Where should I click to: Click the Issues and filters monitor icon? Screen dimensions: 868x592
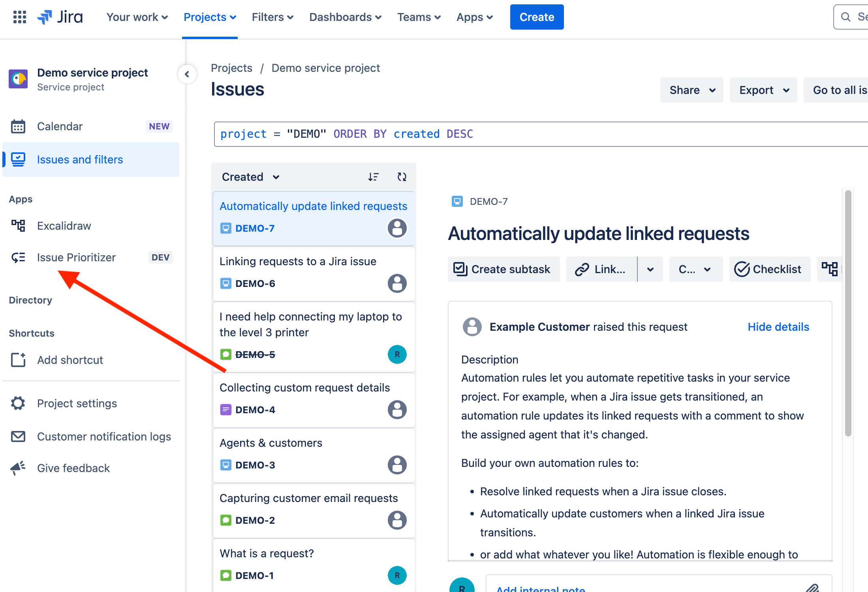pos(18,159)
